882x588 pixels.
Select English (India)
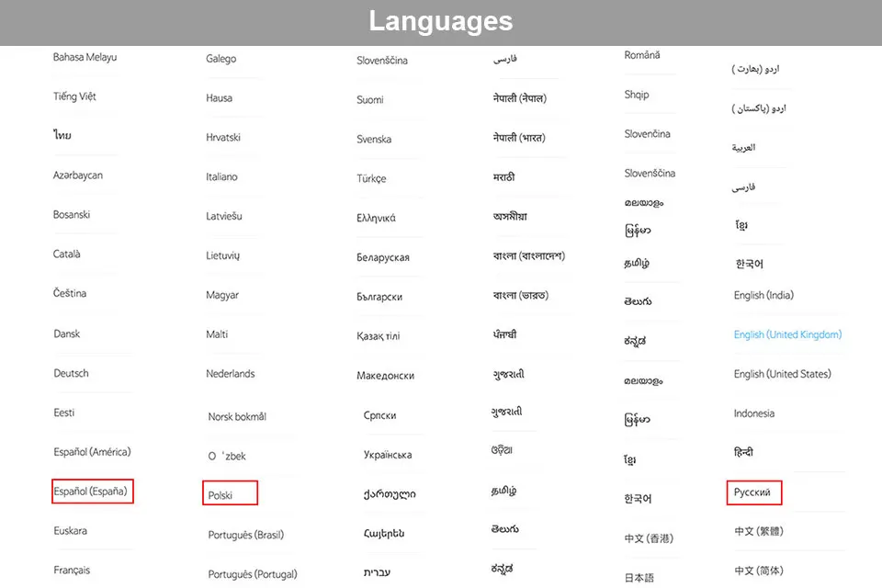tap(763, 296)
